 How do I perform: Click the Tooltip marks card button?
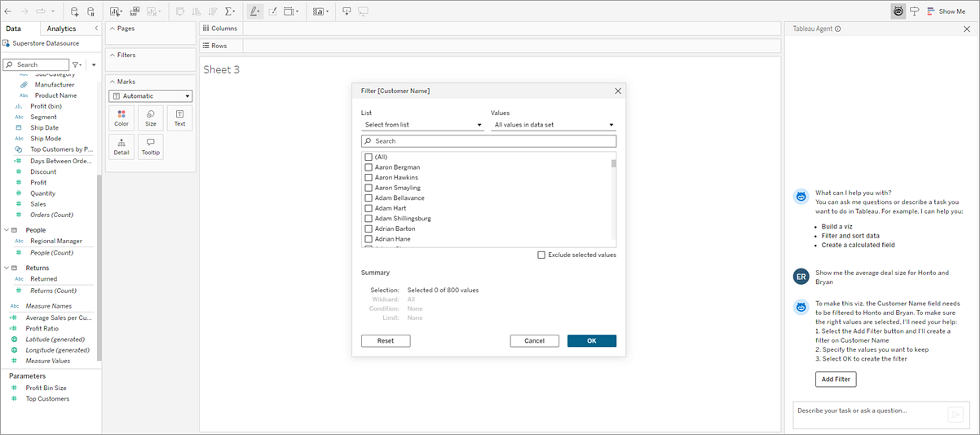pyautogui.click(x=151, y=147)
